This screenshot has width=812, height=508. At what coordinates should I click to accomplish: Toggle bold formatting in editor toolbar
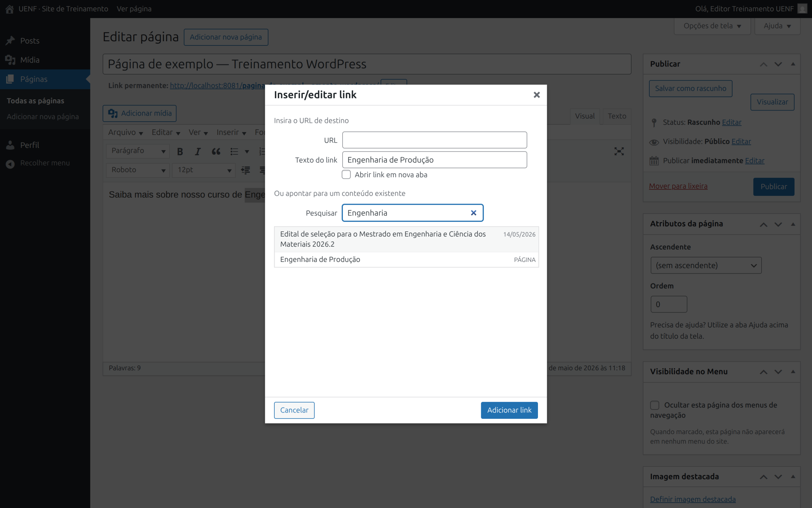coord(180,151)
